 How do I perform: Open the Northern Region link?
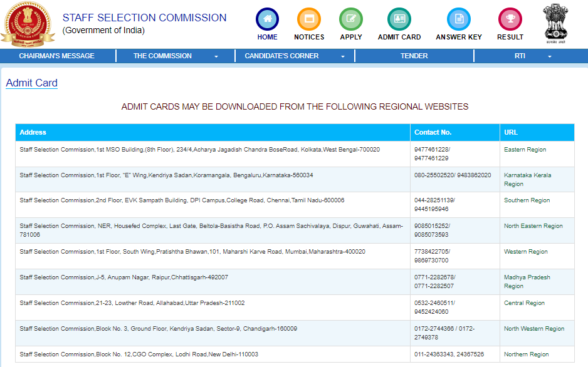(x=526, y=354)
